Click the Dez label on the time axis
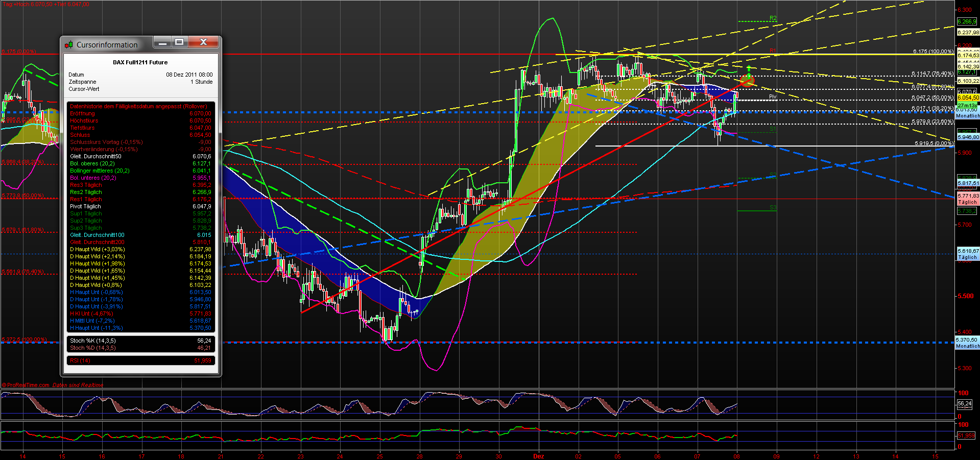This screenshot has width=980, height=460. (x=539, y=457)
